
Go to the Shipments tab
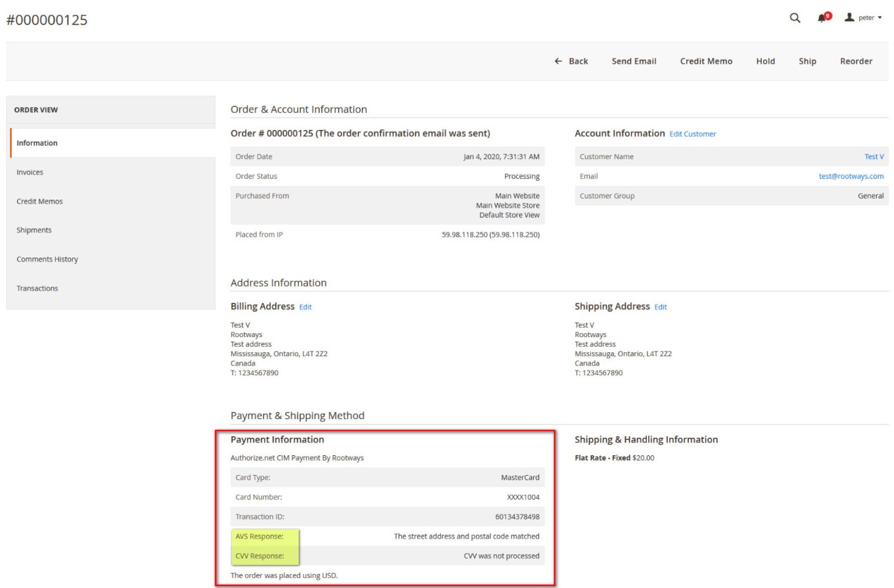[x=34, y=230]
